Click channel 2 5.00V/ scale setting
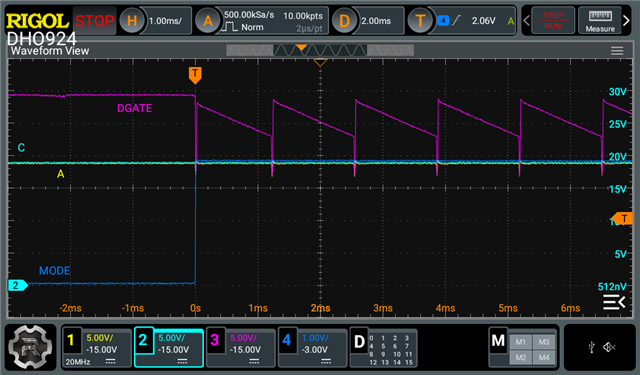Viewport: 640px width, 375px height. coord(171,338)
